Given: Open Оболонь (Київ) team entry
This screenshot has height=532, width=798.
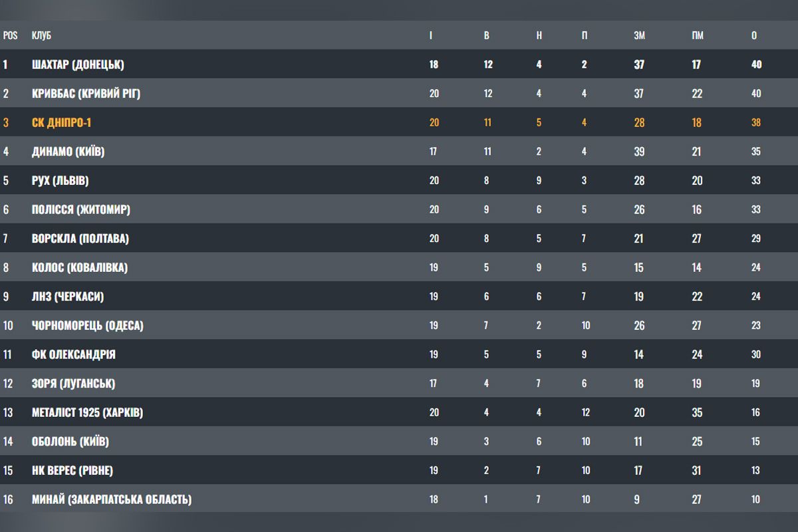Looking at the screenshot, I should pyautogui.click(x=70, y=442).
